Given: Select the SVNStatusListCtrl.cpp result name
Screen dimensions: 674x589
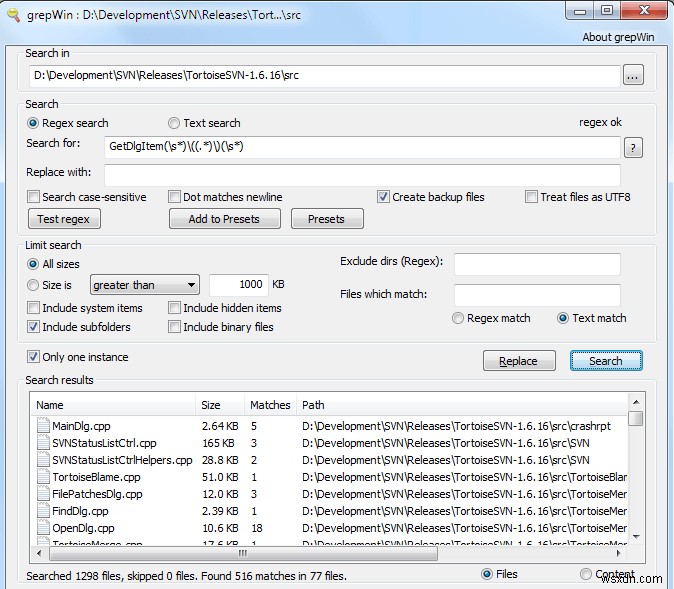Looking at the screenshot, I should (104, 443).
